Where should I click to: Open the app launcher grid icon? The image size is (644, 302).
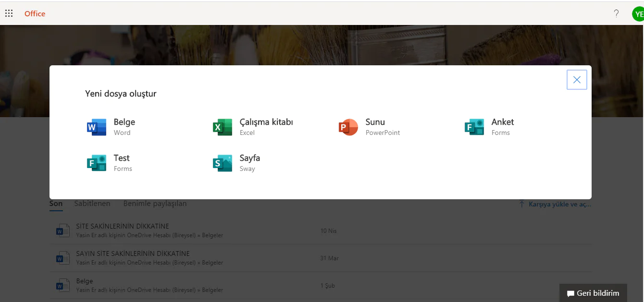pyautogui.click(x=9, y=13)
